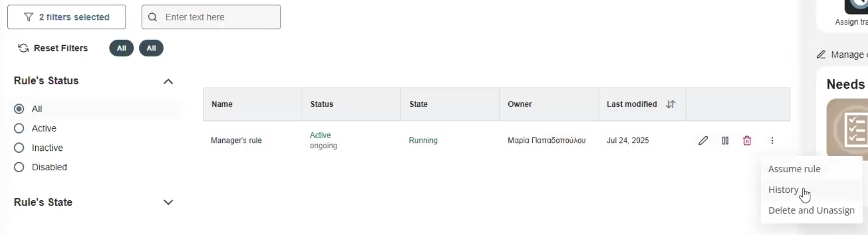Select the Active status radio button
Screen dimensions: 868x235
[x=19, y=128]
